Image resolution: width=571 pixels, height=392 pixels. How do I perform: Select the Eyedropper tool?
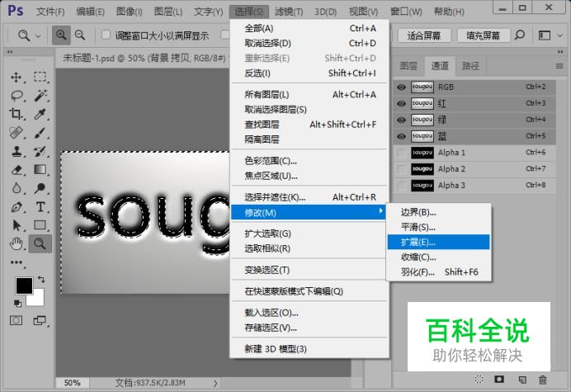(40, 114)
